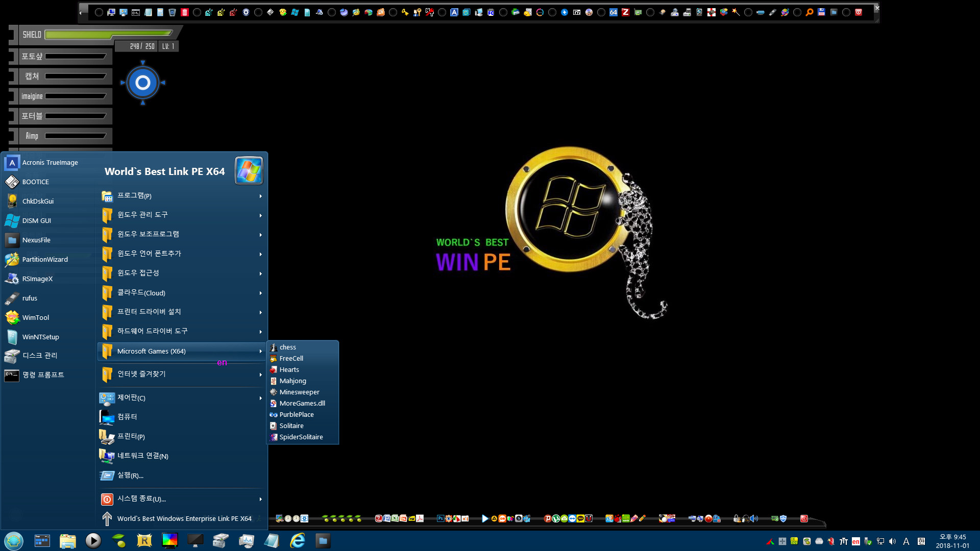The image size is (980, 551).
Task: Select chess from the games submenu
Action: point(303,347)
